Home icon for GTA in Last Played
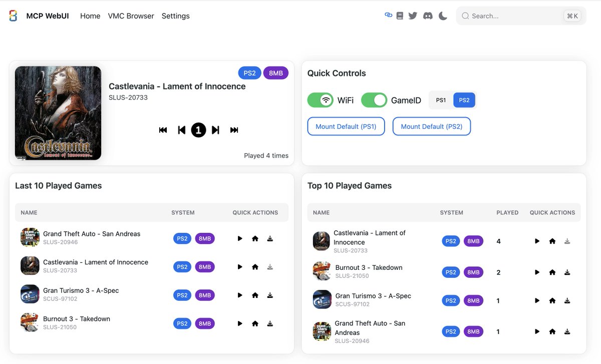 pos(255,239)
